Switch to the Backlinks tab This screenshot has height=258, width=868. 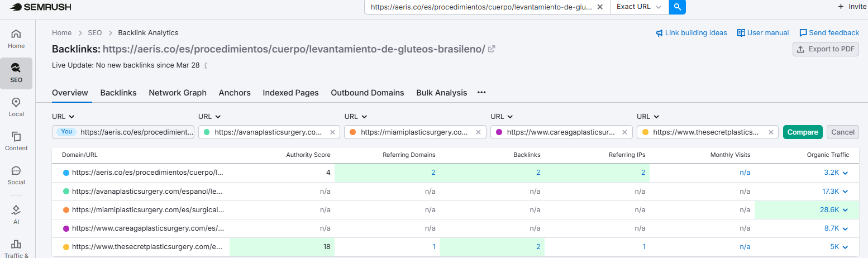point(118,93)
